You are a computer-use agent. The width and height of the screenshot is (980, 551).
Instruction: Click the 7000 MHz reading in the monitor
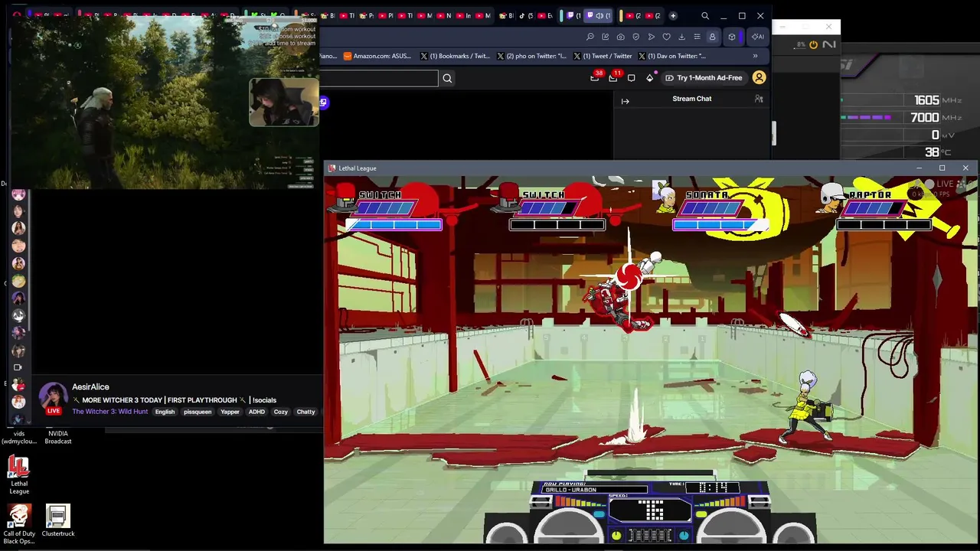pyautogui.click(x=925, y=117)
